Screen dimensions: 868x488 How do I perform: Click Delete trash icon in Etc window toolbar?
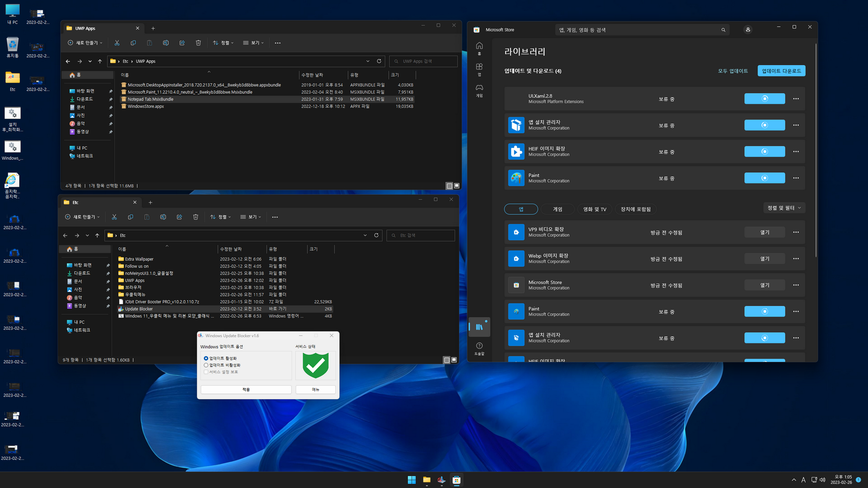click(196, 217)
